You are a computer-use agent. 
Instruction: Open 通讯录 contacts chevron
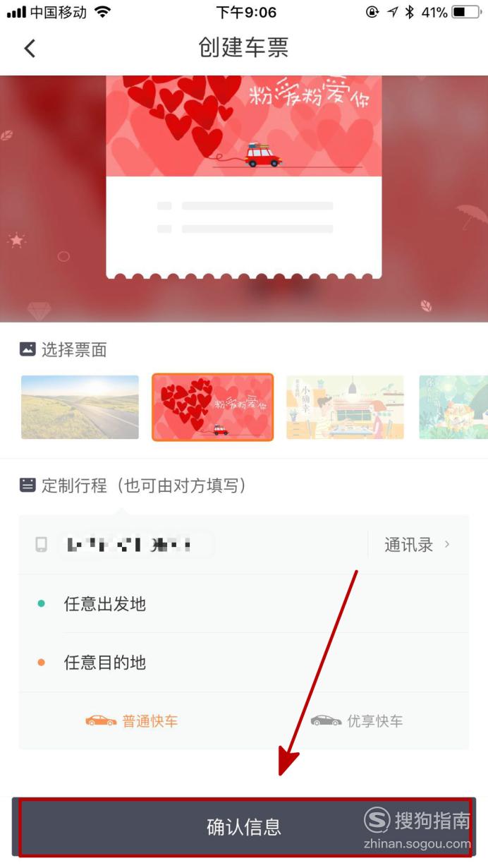pyautogui.click(x=446, y=544)
